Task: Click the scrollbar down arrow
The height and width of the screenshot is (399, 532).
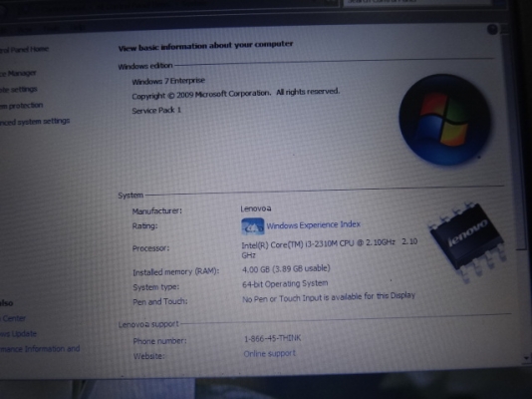Action: (x=526, y=357)
